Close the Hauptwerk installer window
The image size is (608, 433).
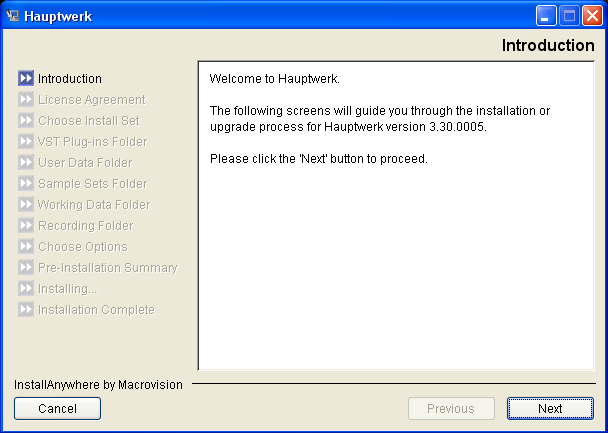coord(592,16)
